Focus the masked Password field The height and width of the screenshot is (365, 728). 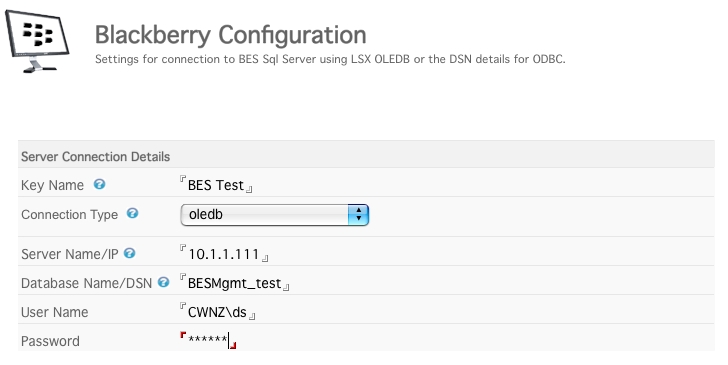pos(208,340)
